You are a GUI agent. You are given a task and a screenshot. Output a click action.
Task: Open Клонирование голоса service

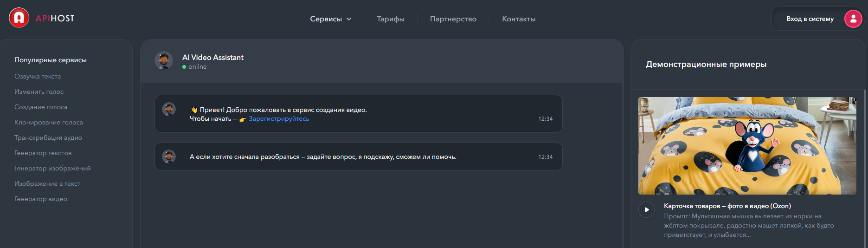pos(49,122)
